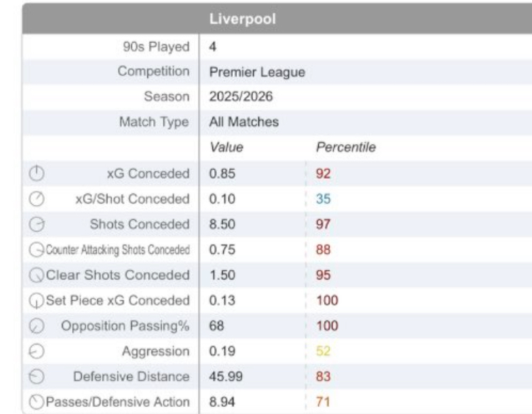The width and height of the screenshot is (532, 414).
Task: Click the Defensive Distance dial icon
Action: click(x=40, y=377)
